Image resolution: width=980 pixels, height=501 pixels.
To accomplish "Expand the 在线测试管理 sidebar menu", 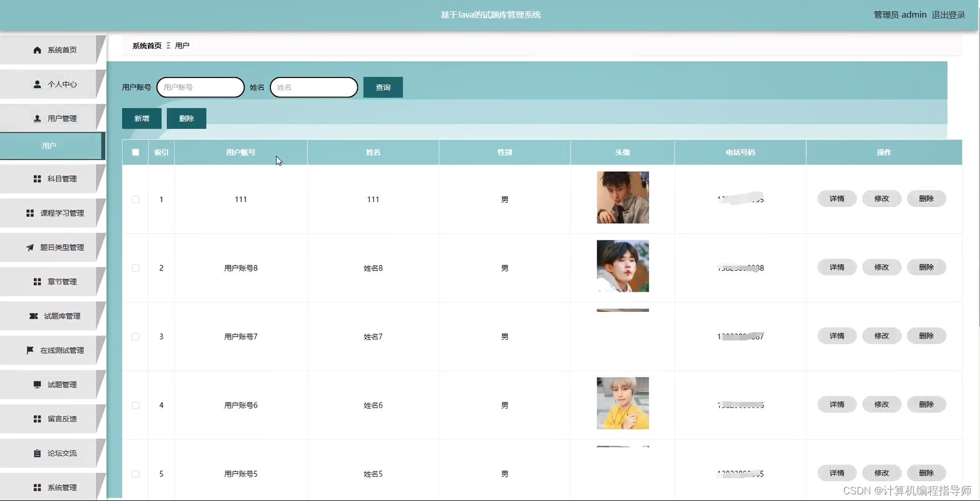I will pyautogui.click(x=53, y=350).
